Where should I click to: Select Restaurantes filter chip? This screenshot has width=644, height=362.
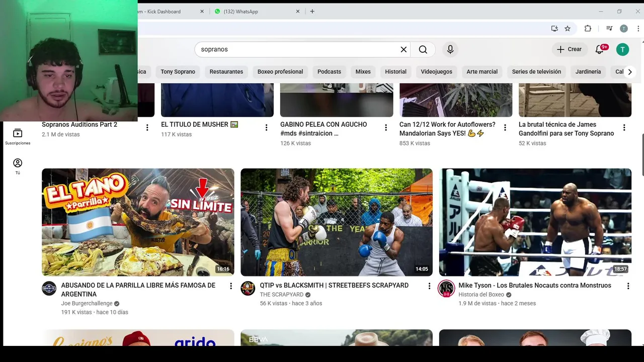pyautogui.click(x=226, y=71)
